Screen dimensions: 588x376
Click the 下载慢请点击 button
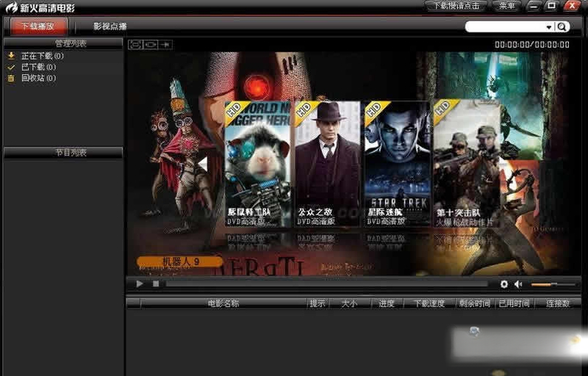[x=456, y=6]
